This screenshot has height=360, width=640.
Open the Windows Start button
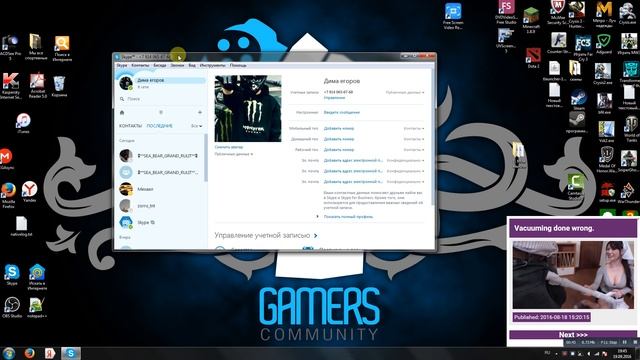click(9, 353)
